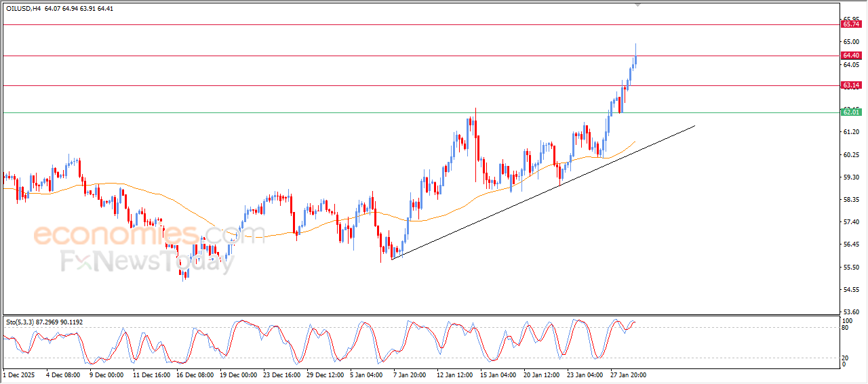Viewport: 868px width, 384px height.
Task: Click the 4 Dec 08:00 time label
Action: (63, 375)
